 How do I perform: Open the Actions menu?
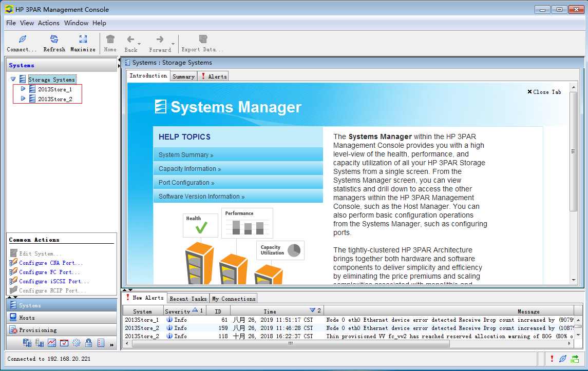(49, 23)
